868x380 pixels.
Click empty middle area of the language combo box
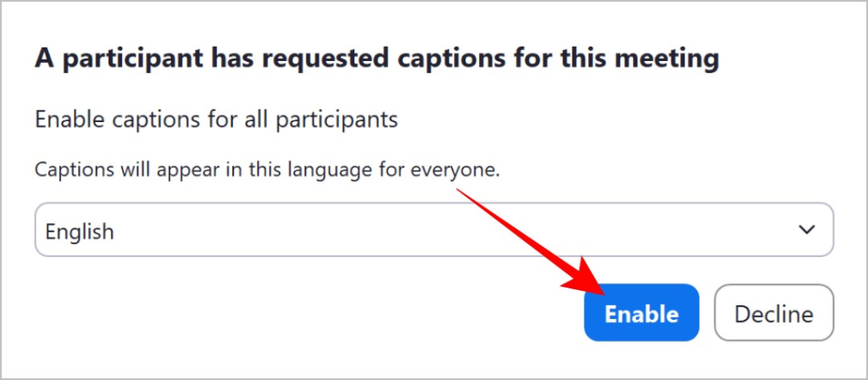434,229
